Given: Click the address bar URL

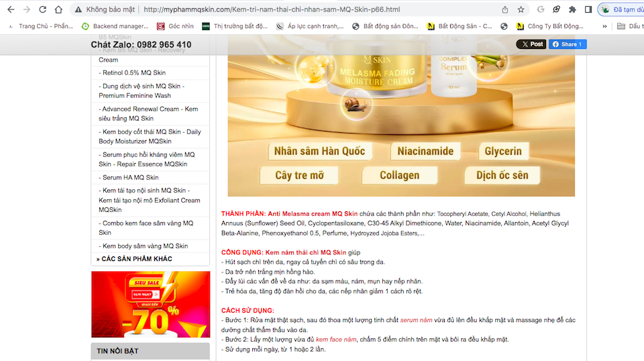Looking at the screenshot, I should (x=272, y=9).
